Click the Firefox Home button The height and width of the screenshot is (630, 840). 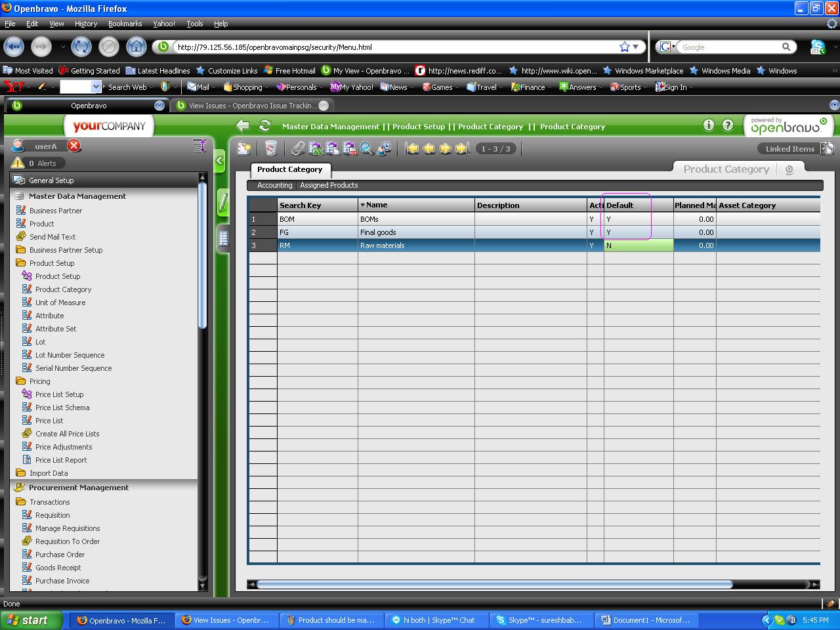[136, 47]
